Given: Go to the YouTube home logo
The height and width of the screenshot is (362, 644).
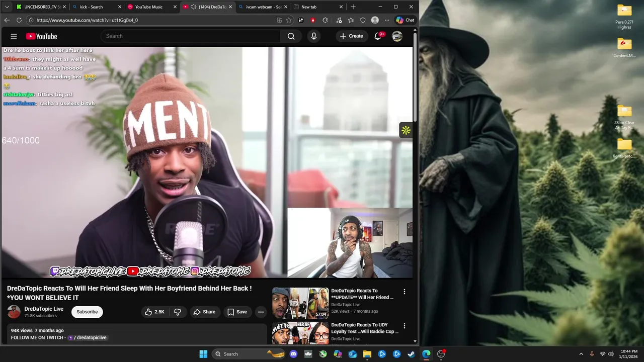Looking at the screenshot, I should [x=41, y=36].
